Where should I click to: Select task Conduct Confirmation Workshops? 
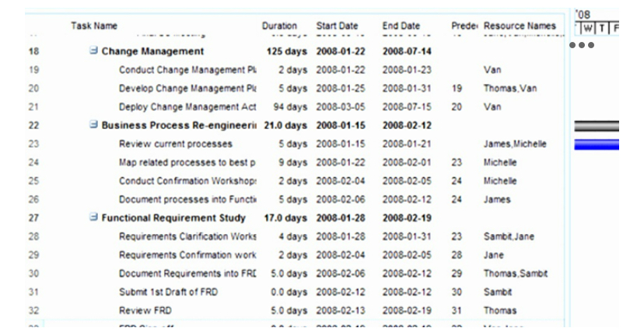point(187,181)
